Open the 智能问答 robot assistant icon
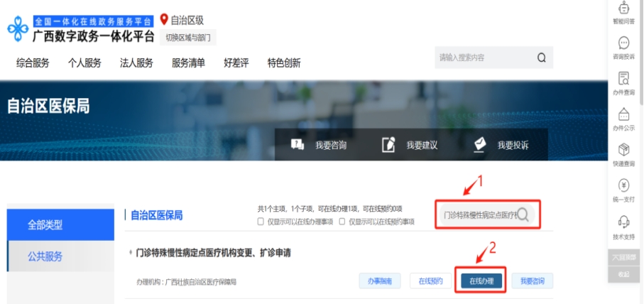This screenshot has width=644, height=304. [624, 9]
